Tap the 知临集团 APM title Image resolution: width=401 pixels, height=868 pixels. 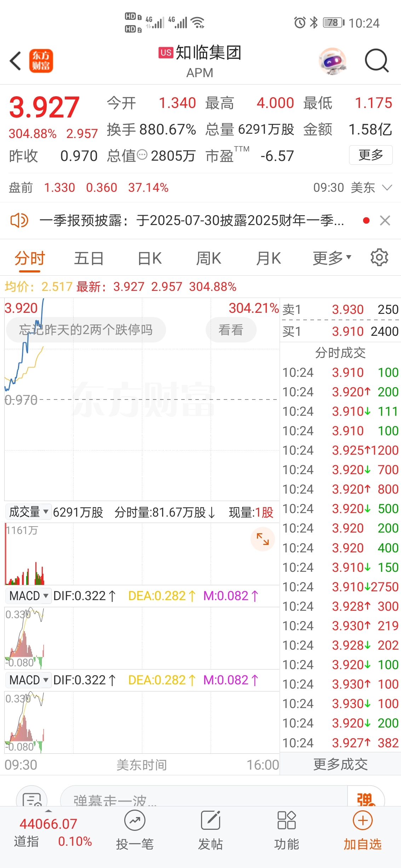pyautogui.click(x=200, y=61)
